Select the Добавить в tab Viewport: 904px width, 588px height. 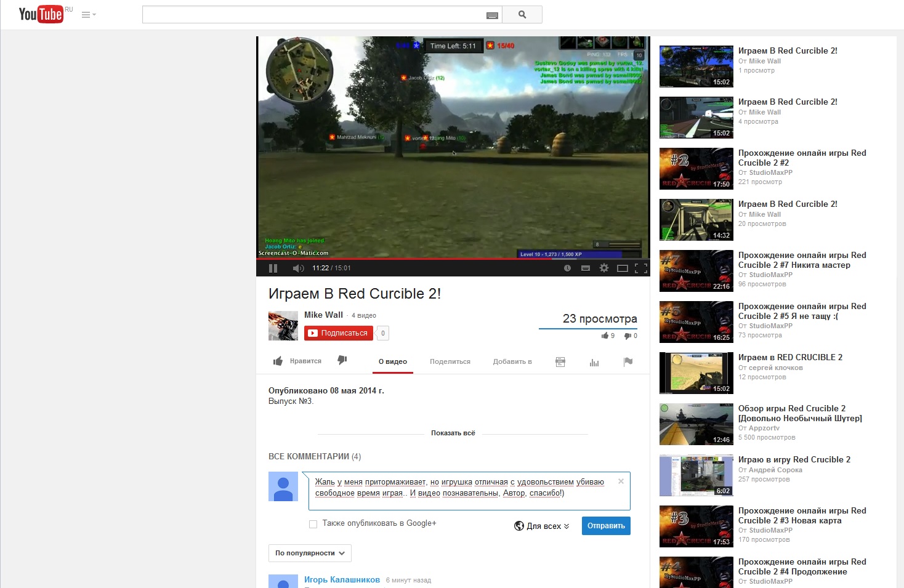[512, 361]
